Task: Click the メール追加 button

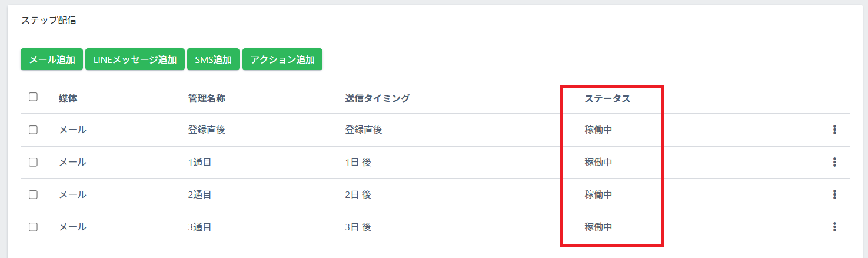Action: (52, 59)
